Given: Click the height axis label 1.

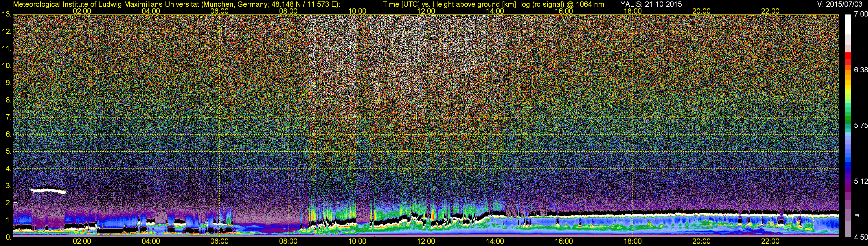Looking at the screenshot, I should click(8, 220).
